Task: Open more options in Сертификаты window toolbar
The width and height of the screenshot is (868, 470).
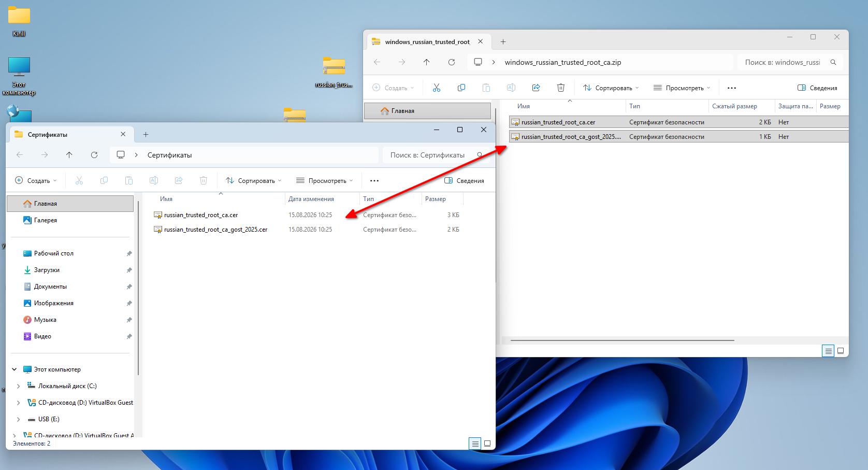Action: point(374,181)
